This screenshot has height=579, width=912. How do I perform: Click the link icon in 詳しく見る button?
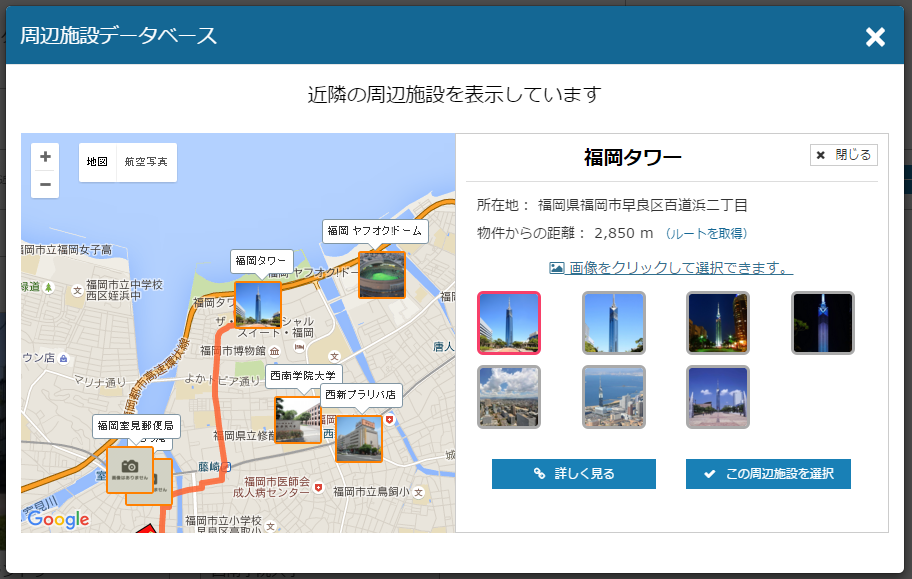point(540,474)
